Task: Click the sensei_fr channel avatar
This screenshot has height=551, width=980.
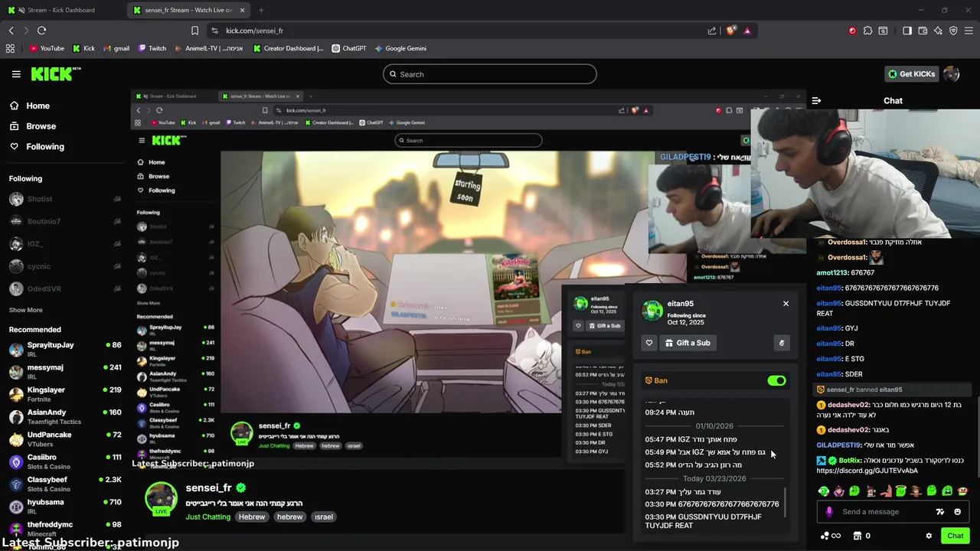Action: 161,497
